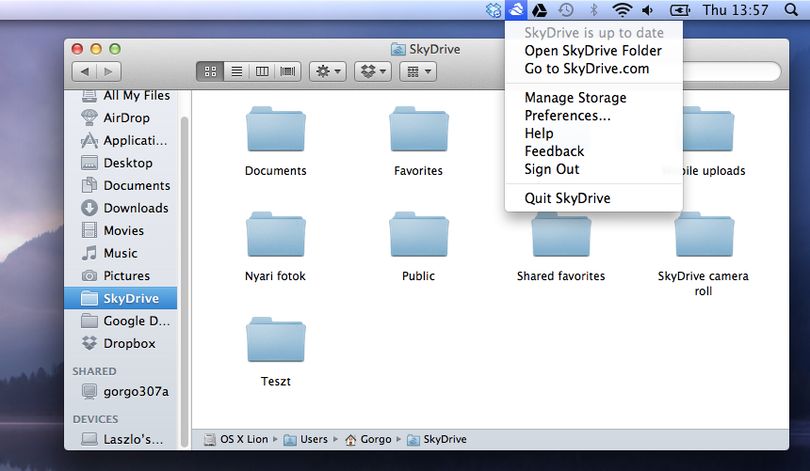This screenshot has height=471, width=810.
Task: Open the Dropbox toolbar dropdown
Action: [373, 71]
